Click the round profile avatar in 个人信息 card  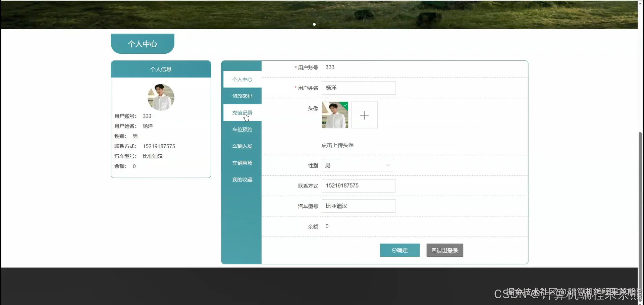tap(161, 97)
